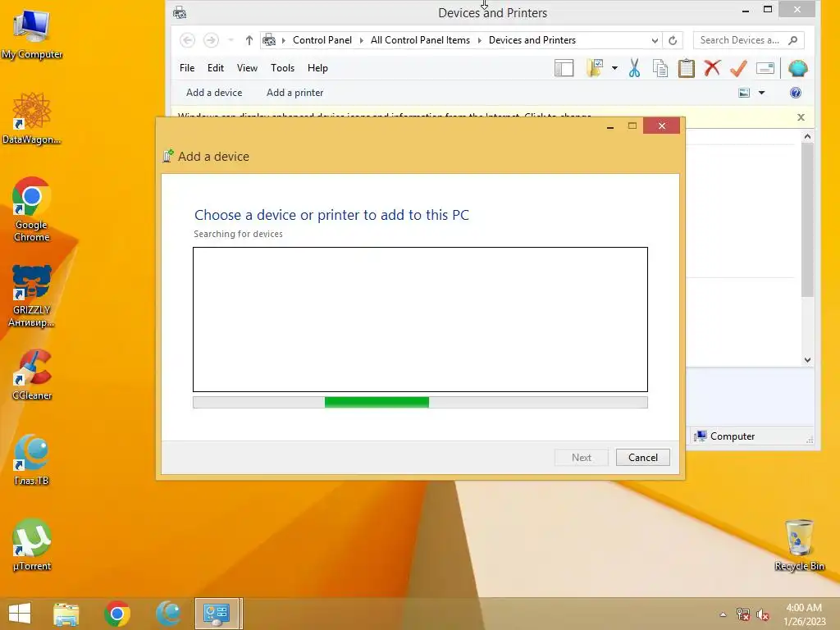Screen dimensions: 840x630
Task: Click the Cut scissors toolbar icon
Action: coord(634,68)
